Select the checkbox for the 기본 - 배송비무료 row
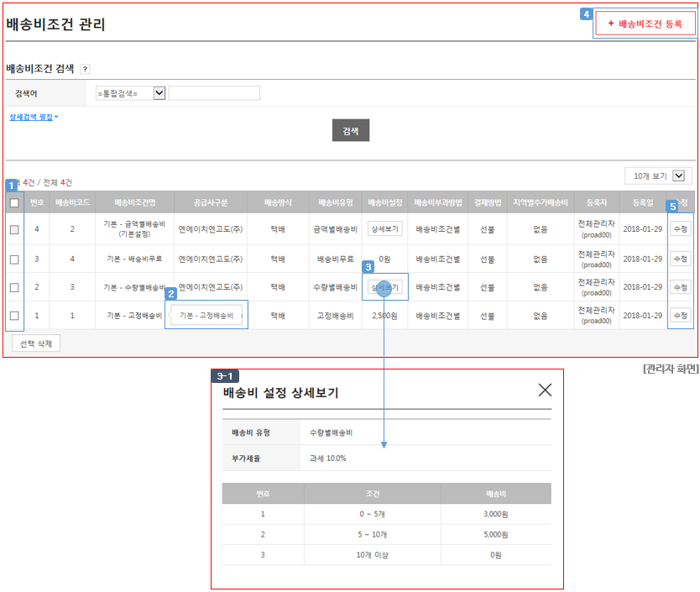 (14, 259)
